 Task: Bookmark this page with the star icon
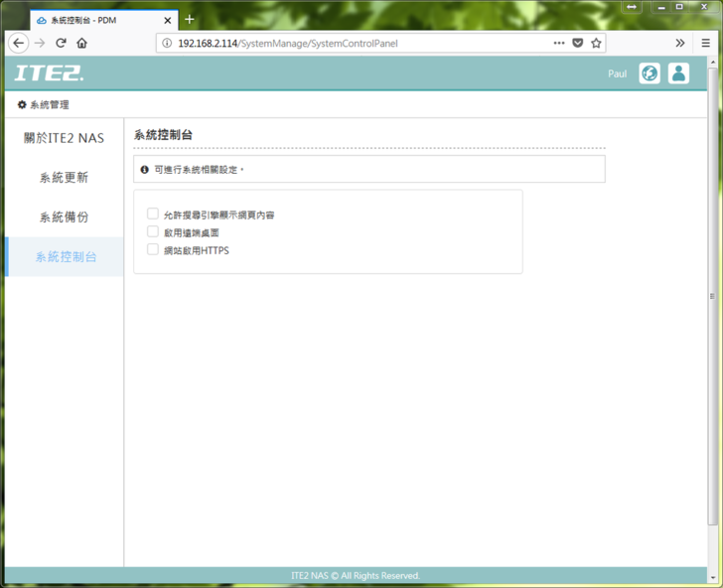coord(596,44)
